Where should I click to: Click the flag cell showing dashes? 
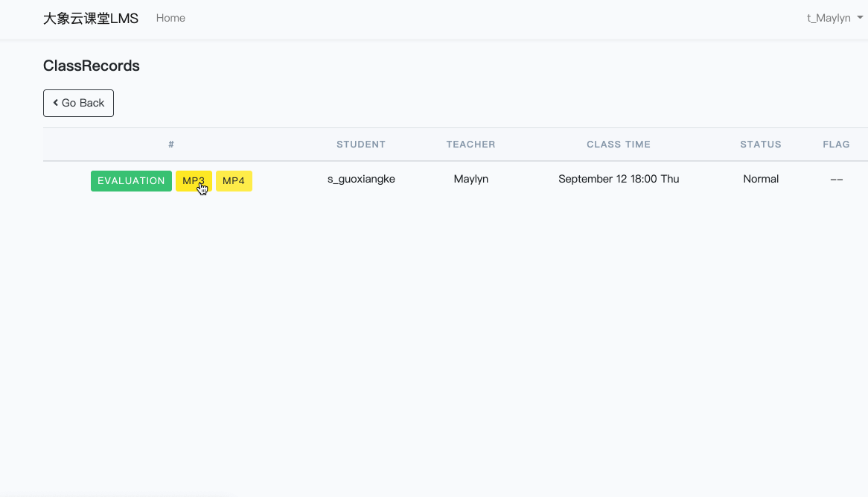click(x=836, y=180)
